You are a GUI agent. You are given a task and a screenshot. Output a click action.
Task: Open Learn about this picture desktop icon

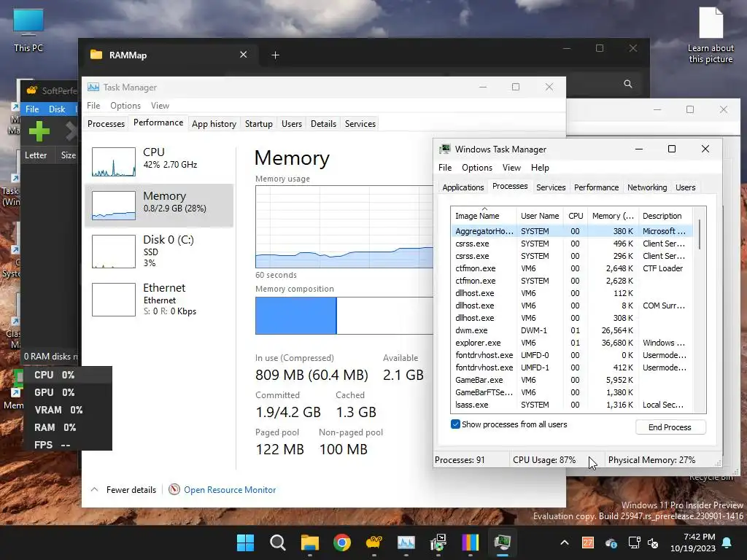(x=711, y=34)
